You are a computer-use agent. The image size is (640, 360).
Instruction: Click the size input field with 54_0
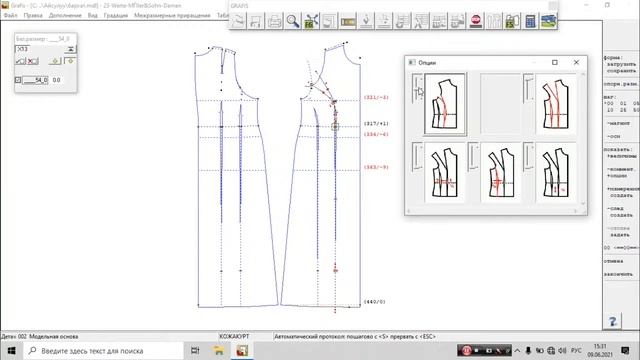(x=35, y=80)
